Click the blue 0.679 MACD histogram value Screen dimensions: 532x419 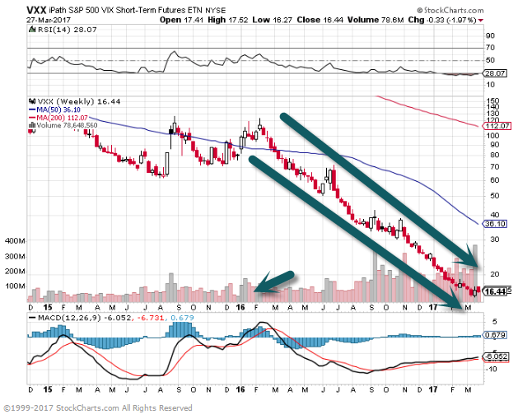click(x=182, y=318)
